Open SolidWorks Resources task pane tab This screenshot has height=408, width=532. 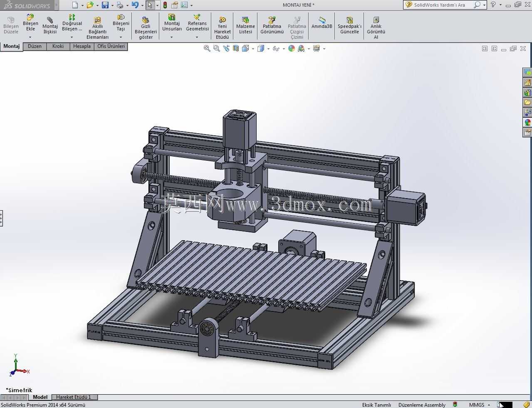527,82
